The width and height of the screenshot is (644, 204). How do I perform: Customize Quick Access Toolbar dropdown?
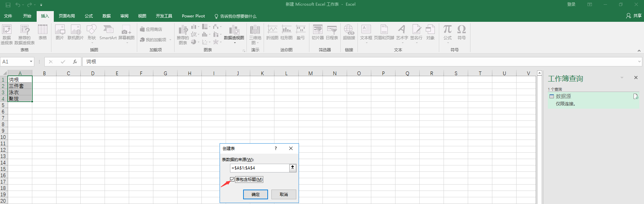(x=41, y=5)
